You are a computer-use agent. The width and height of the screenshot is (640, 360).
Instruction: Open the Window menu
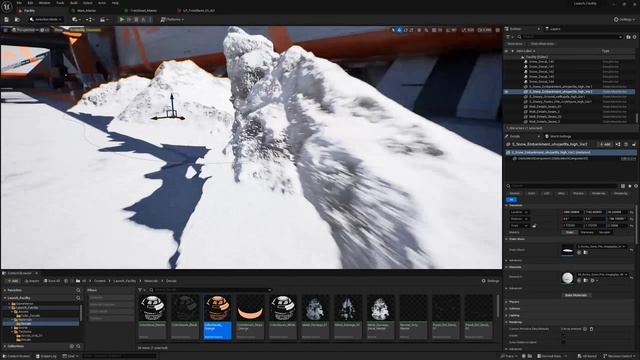point(44,3)
